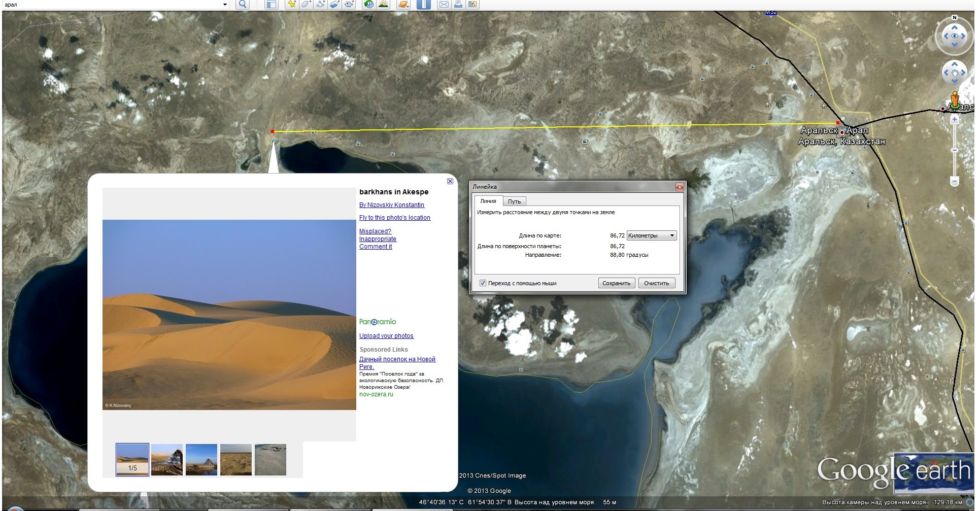This screenshot has width=980, height=511.
Task: Select the Линия tab in the ruler dialog
Action: coord(488,201)
